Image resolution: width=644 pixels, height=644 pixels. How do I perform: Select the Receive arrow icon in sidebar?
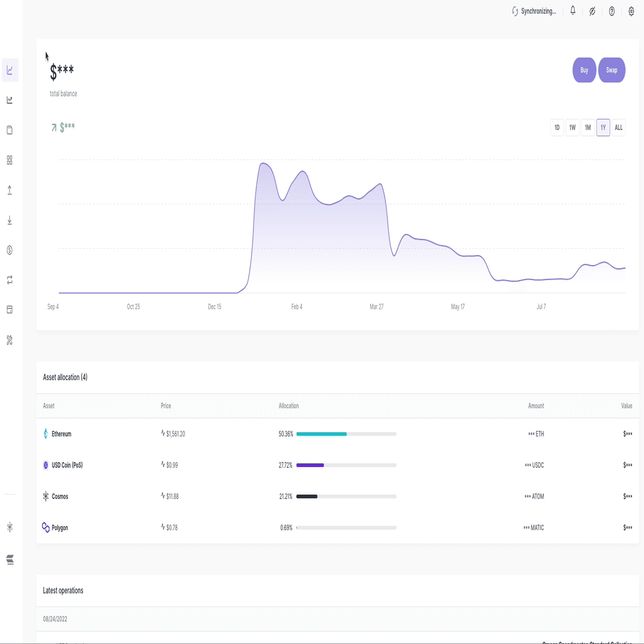(9, 220)
